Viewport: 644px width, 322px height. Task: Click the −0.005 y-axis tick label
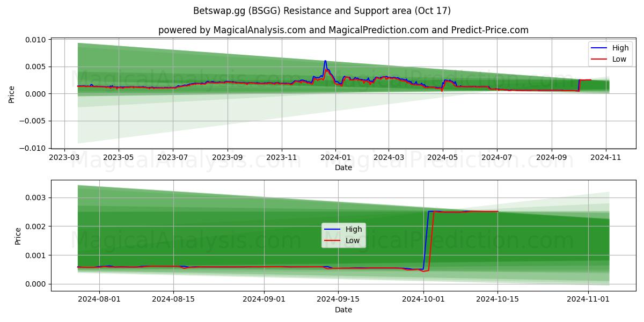pos(33,121)
